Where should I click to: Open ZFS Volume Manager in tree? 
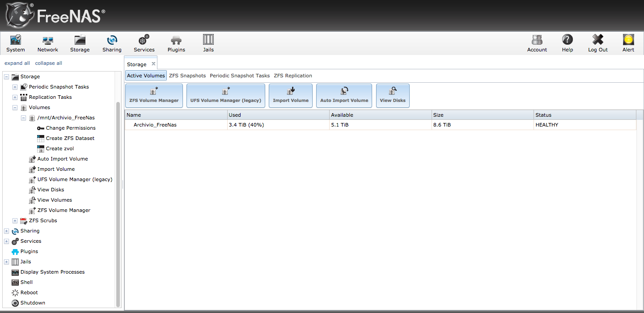[64, 210]
